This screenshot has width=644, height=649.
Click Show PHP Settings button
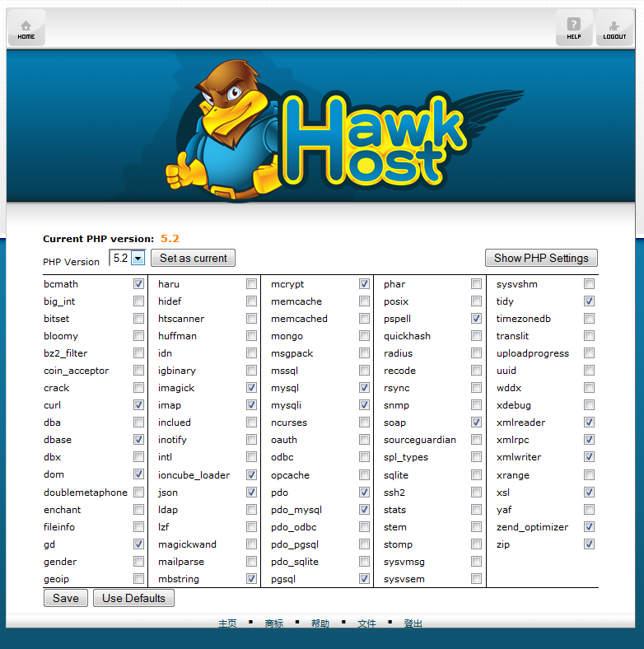tap(541, 258)
